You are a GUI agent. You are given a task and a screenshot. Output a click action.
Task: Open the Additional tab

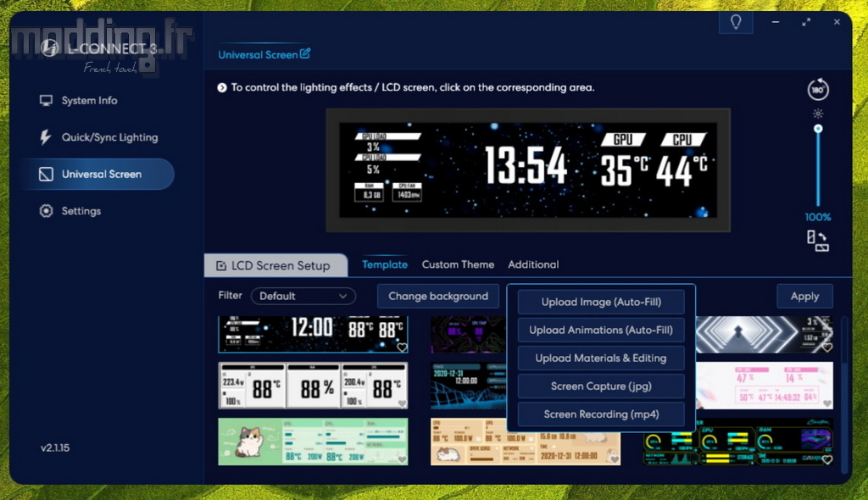click(533, 264)
